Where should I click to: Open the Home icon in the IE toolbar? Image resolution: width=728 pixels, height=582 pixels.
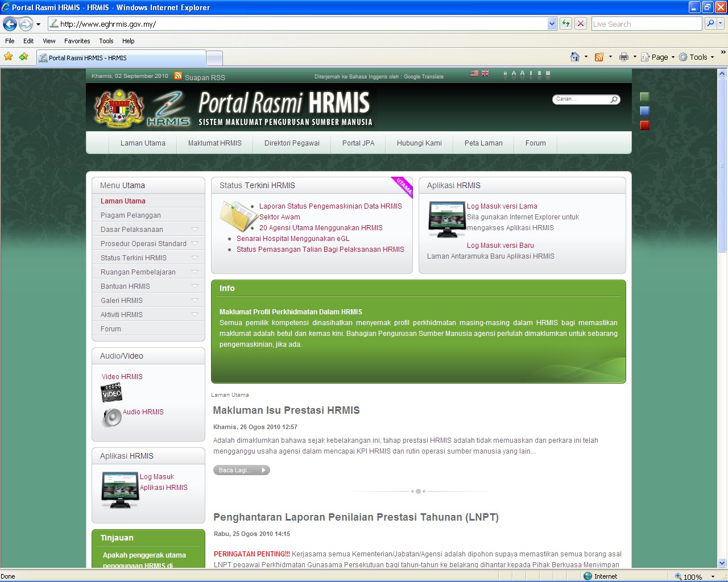pyautogui.click(x=574, y=57)
